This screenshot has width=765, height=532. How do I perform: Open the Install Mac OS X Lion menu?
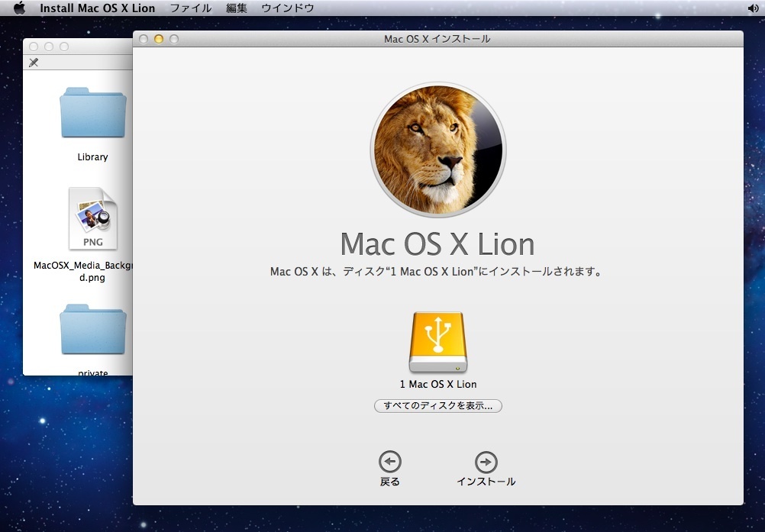[x=97, y=8]
